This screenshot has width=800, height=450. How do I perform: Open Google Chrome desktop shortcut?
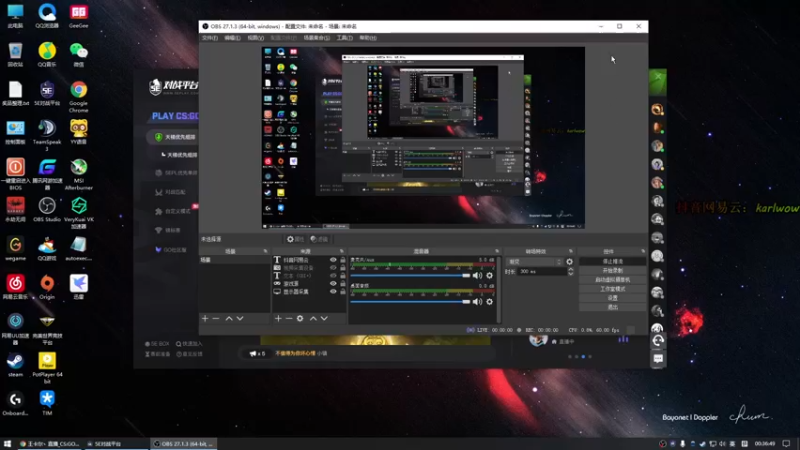click(x=79, y=96)
